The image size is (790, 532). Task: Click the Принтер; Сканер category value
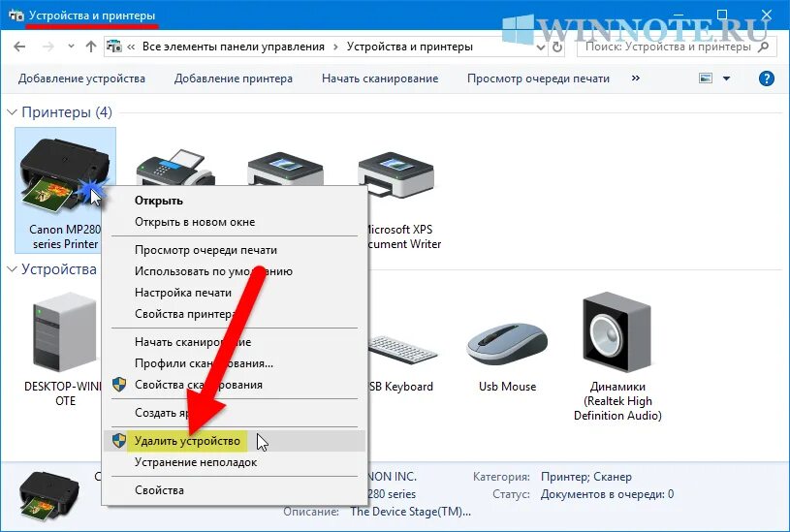(585, 477)
